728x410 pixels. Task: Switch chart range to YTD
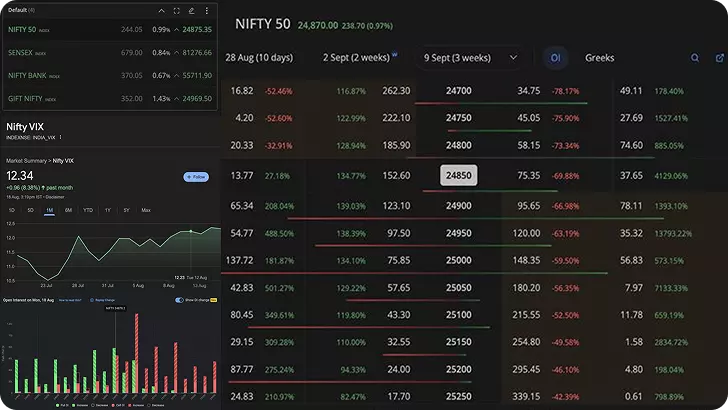[x=88, y=210]
